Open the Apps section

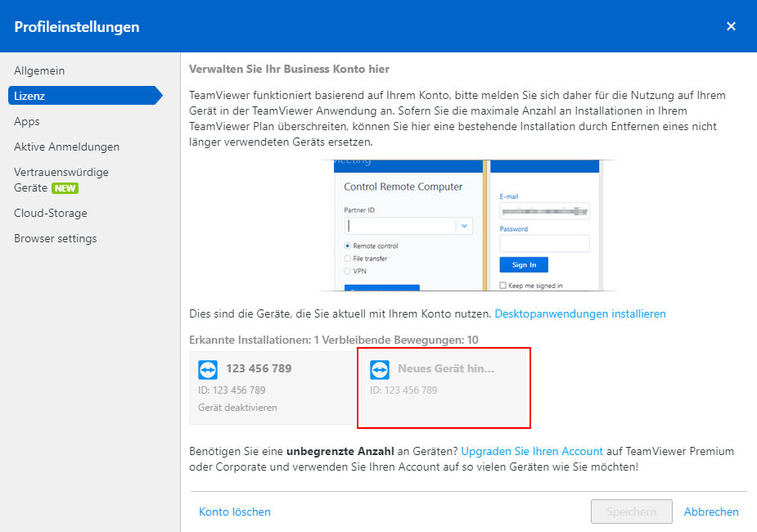[x=26, y=121]
